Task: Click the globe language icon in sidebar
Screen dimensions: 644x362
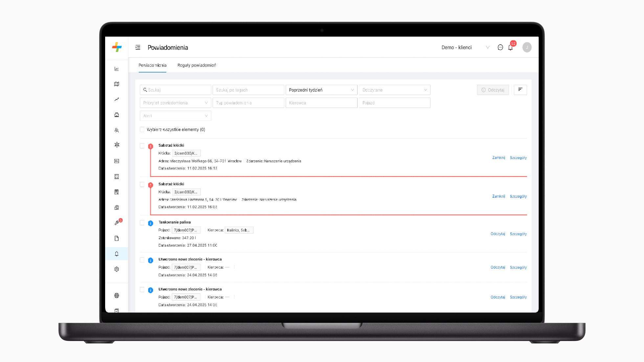Action: click(117, 295)
